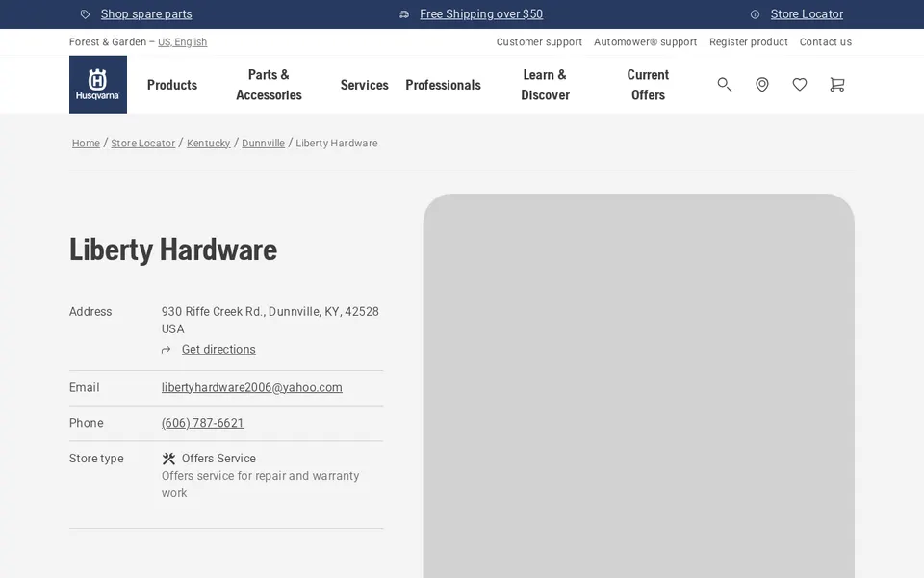Viewport: 924px width, 578px height.
Task: Click the delivery icon beside Free Shipping
Action: (x=404, y=14)
